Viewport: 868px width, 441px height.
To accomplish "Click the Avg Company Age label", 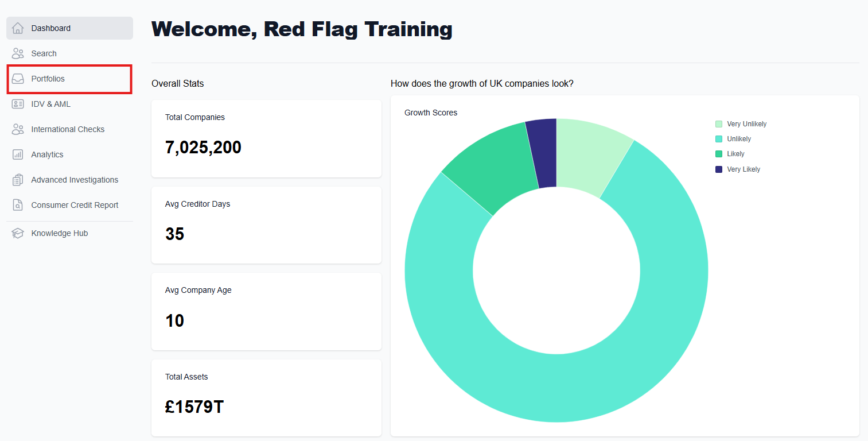I will (198, 290).
